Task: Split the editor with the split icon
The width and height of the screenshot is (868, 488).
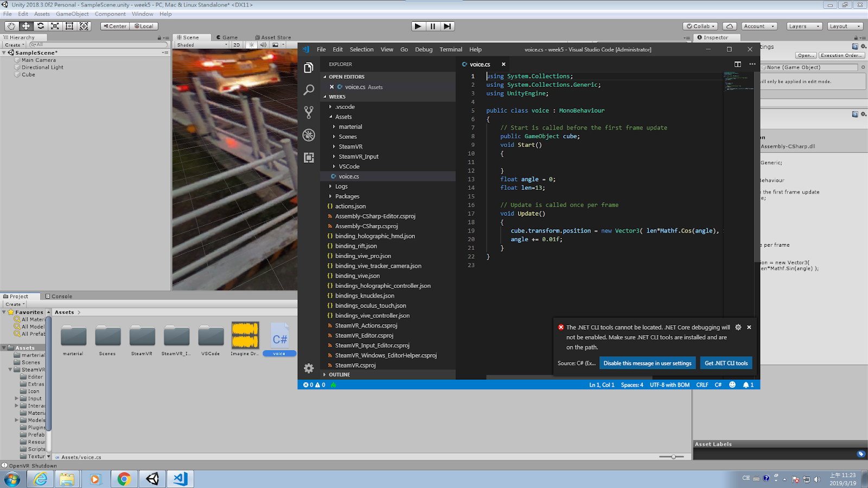Action: point(738,64)
